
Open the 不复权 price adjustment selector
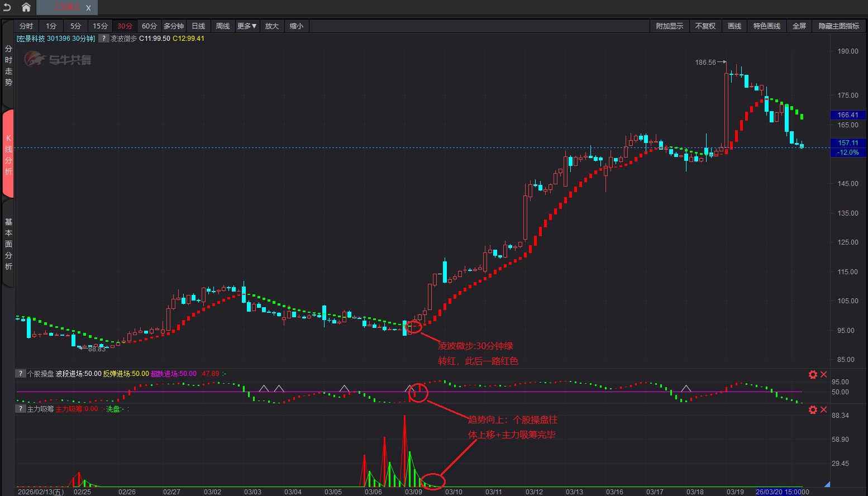click(x=705, y=26)
